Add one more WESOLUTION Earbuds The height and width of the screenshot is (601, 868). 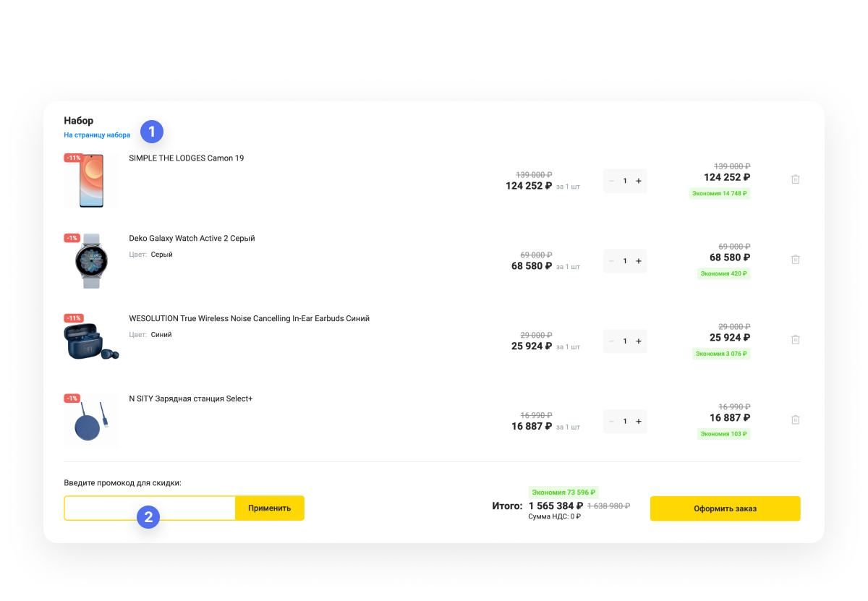(x=639, y=341)
